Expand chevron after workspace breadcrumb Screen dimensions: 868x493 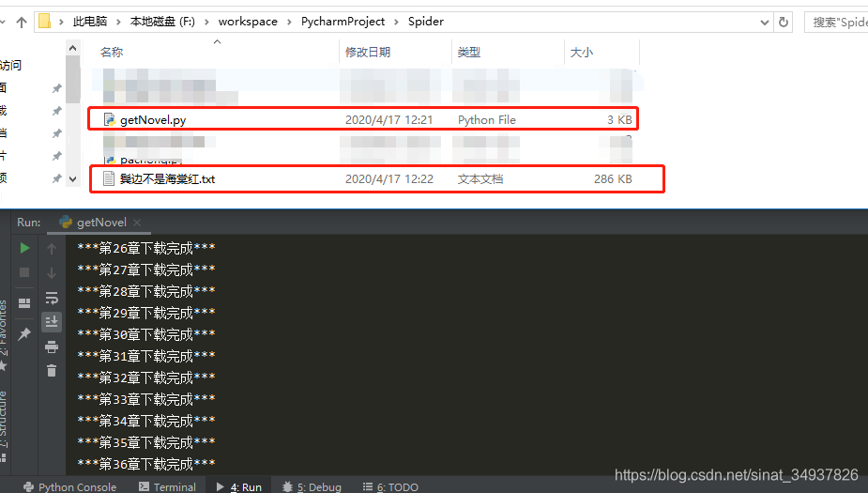point(289,23)
